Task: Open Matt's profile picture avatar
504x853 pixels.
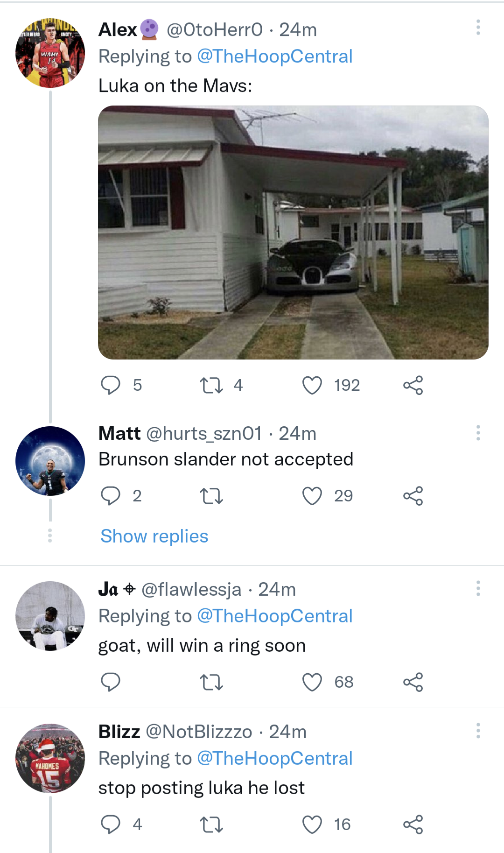Action: click(50, 461)
